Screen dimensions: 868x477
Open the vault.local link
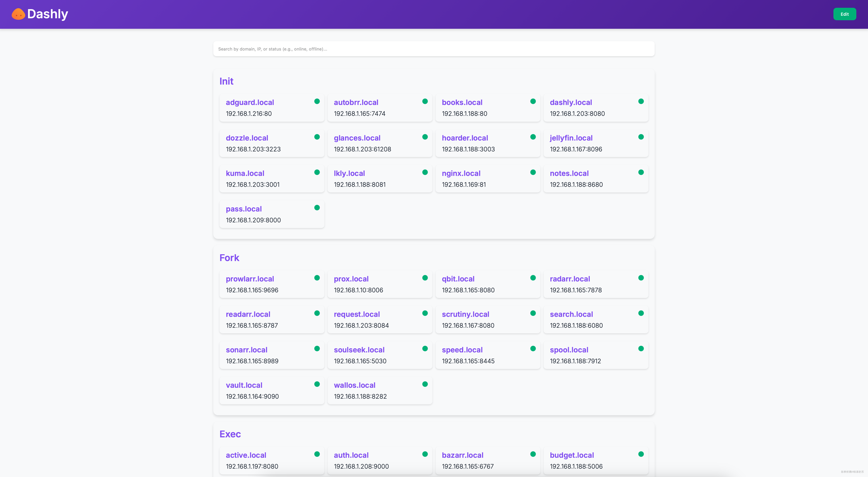point(244,385)
